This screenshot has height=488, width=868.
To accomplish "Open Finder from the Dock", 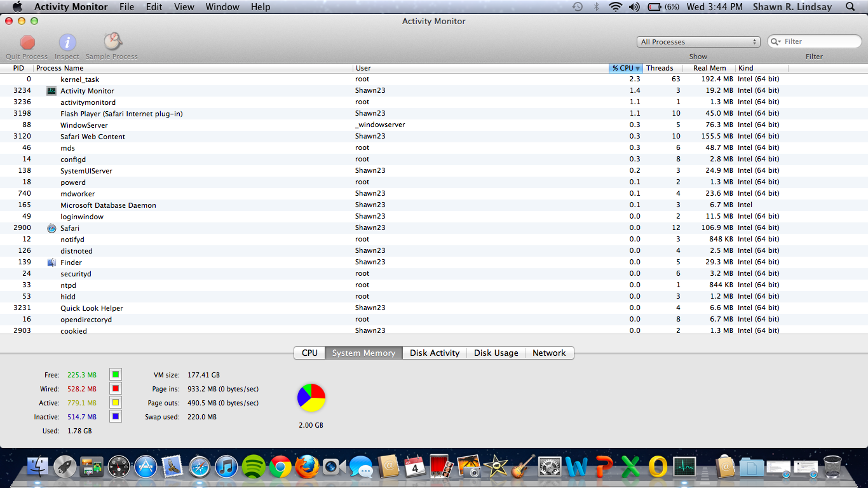I will (x=38, y=467).
